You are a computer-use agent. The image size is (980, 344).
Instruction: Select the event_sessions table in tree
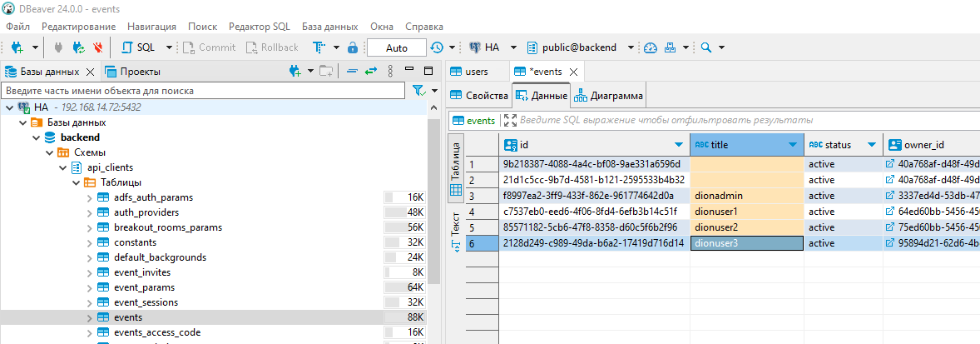tap(146, 302)
